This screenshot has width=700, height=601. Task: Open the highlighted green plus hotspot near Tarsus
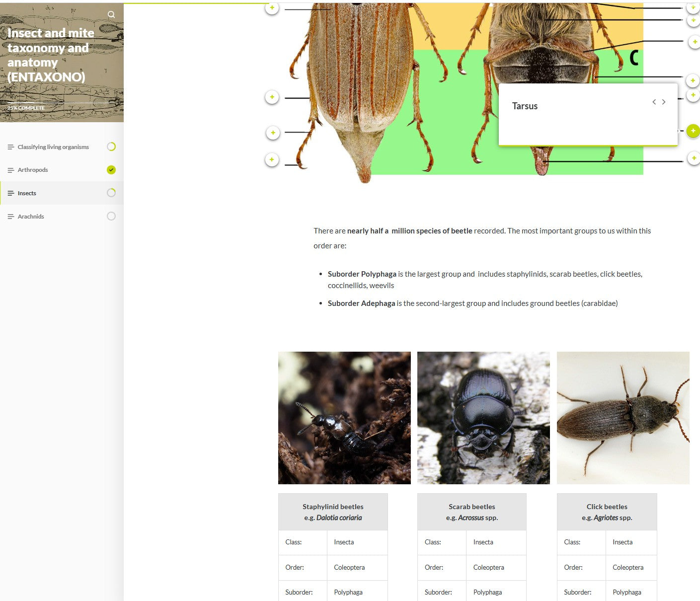coord(693,131)
